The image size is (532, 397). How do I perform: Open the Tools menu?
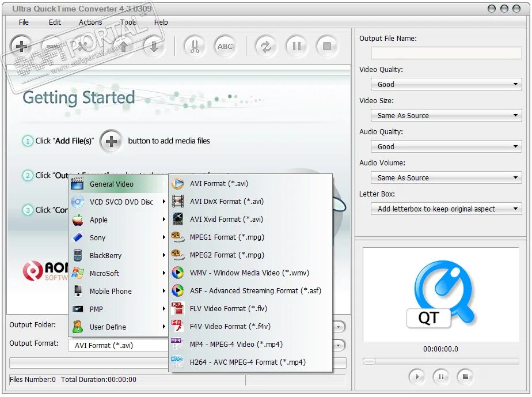tap(128, 22)
